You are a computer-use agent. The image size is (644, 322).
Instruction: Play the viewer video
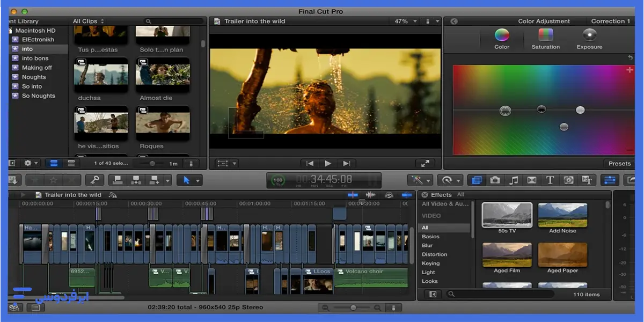[328, 163]
